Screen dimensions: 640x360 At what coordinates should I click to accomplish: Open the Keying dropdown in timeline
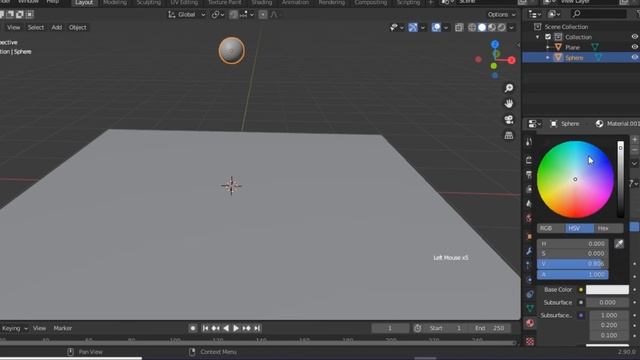[14, 328]
